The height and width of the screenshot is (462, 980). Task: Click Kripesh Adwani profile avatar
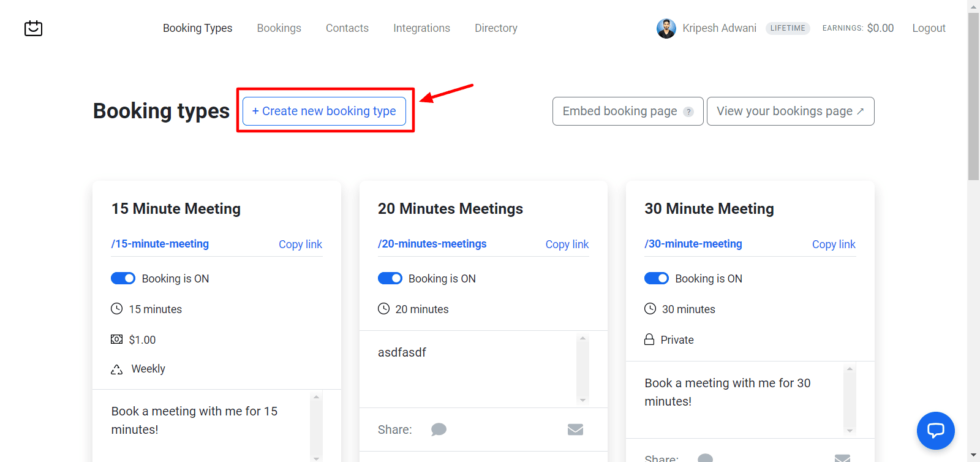pyautogui.click(x=666, y=28)
